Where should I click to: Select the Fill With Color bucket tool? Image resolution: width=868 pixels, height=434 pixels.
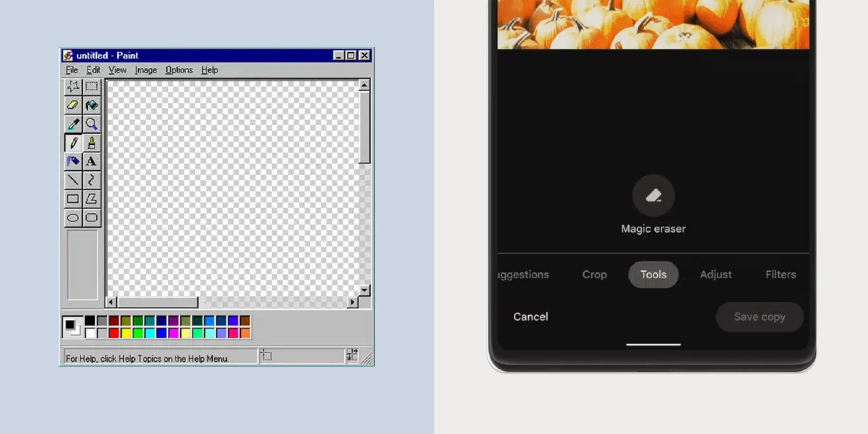(91, 105)
